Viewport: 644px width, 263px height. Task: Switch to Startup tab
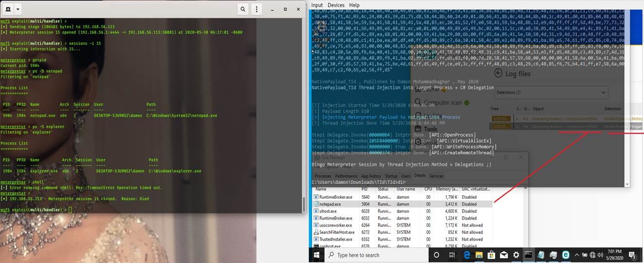tap(391, 176)
